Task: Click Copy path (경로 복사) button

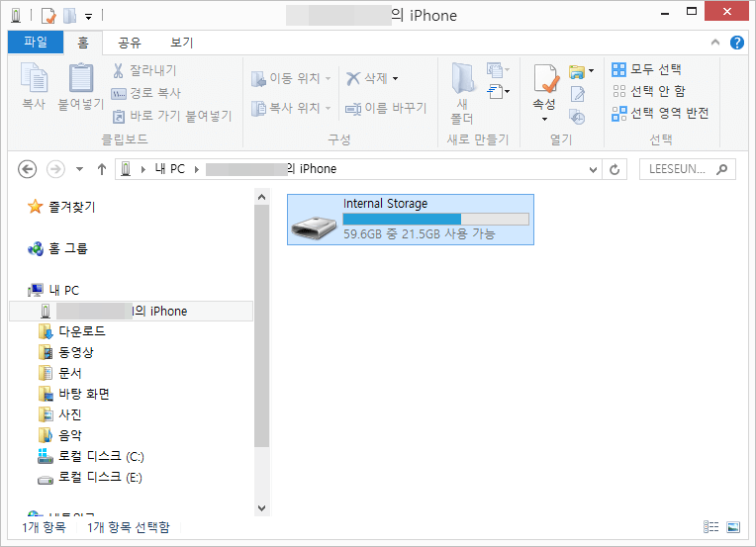Action: 146,93
